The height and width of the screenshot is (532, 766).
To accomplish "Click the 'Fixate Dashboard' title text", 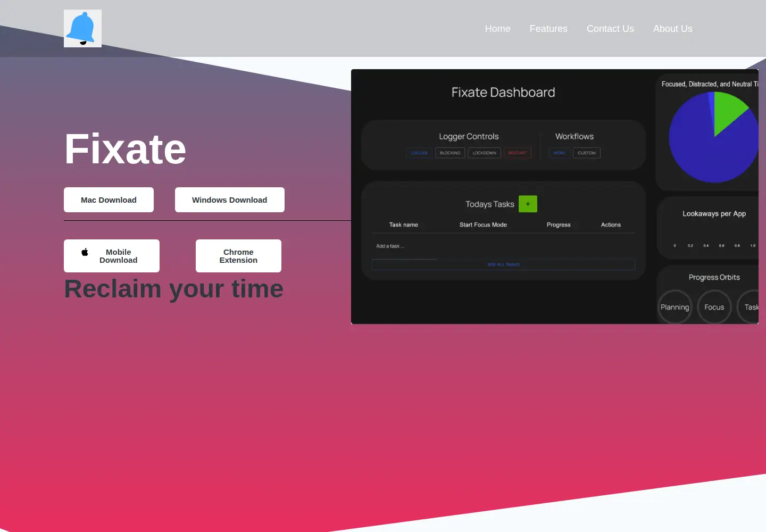I will (503, 93).
